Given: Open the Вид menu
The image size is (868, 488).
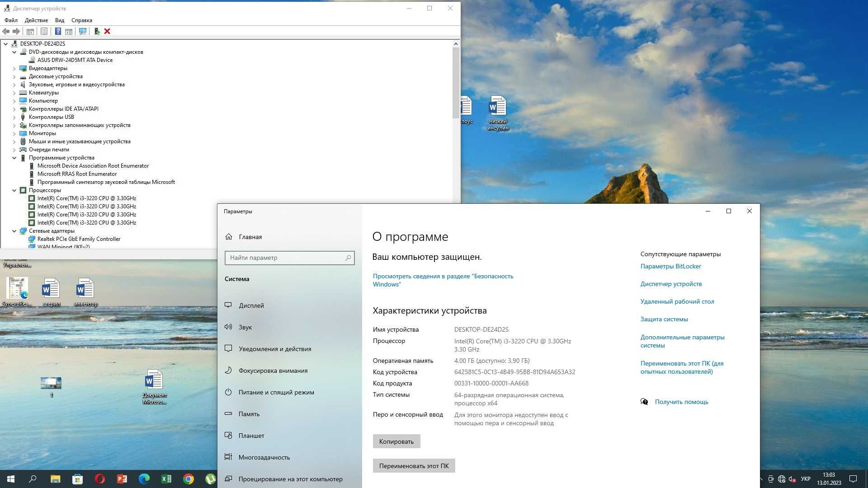Looking at the screenshot, I should click(x=60, y=20).
